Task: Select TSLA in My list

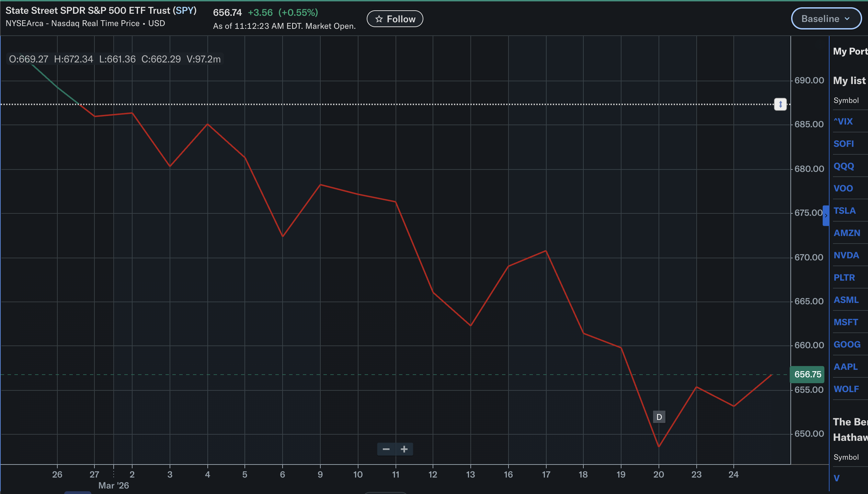Action: (x=844, y=211)
